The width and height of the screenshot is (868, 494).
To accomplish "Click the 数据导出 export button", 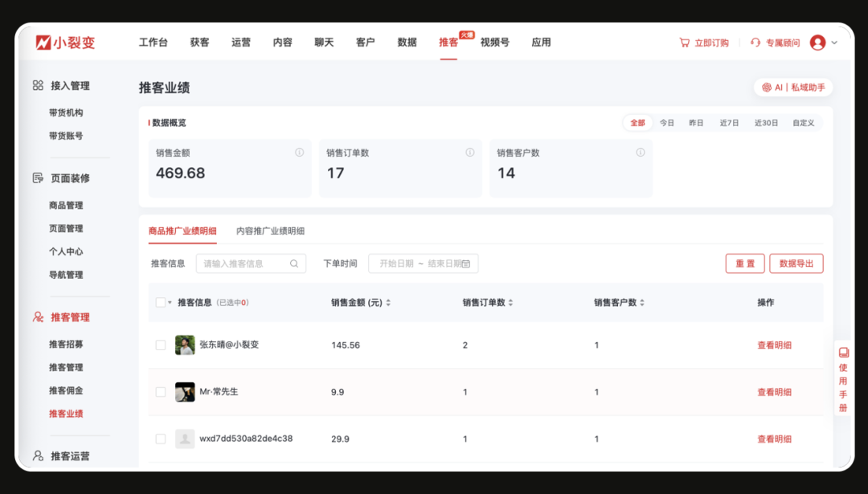I will click(x=796, y=263).
